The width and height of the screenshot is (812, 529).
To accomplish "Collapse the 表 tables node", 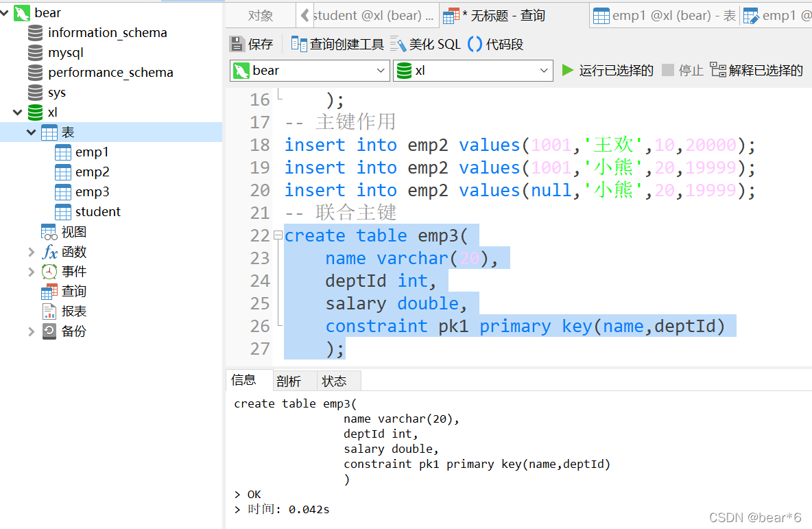I will 31,132.
